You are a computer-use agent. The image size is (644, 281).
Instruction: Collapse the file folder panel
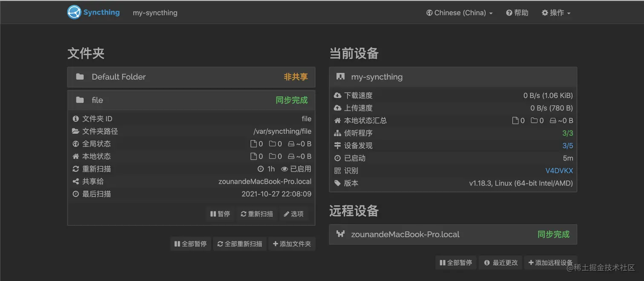click(191, 100)
